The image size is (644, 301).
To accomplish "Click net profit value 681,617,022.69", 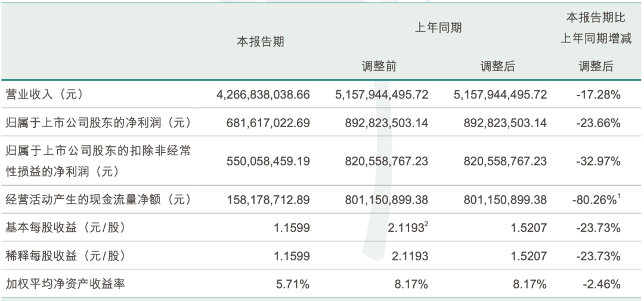I will pos(268,123).
